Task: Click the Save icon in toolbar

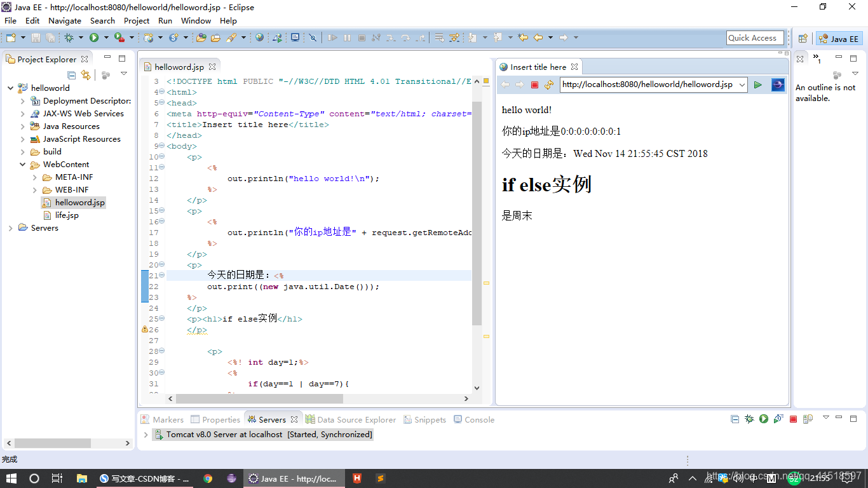Action: [36, 38]
